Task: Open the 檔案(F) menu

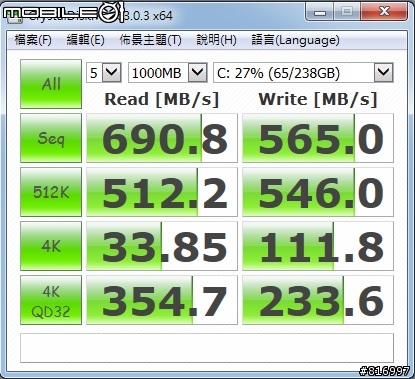Action: pos(33,40)
